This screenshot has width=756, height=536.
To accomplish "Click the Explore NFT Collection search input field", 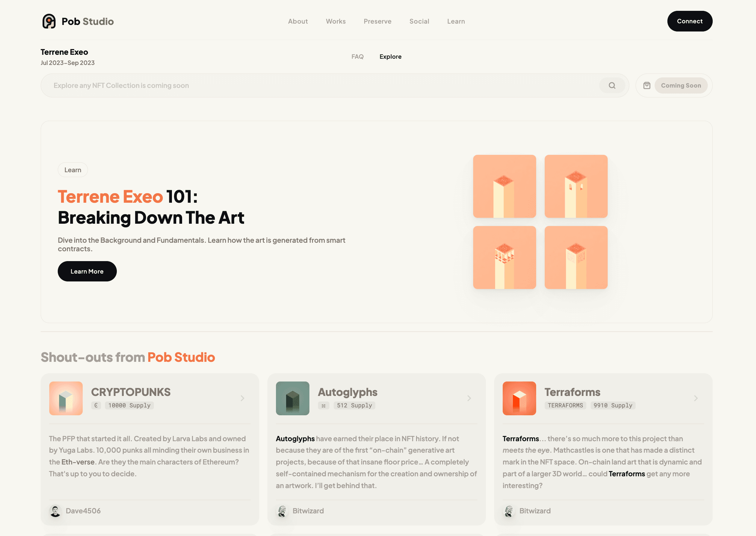I will point(334,85).
